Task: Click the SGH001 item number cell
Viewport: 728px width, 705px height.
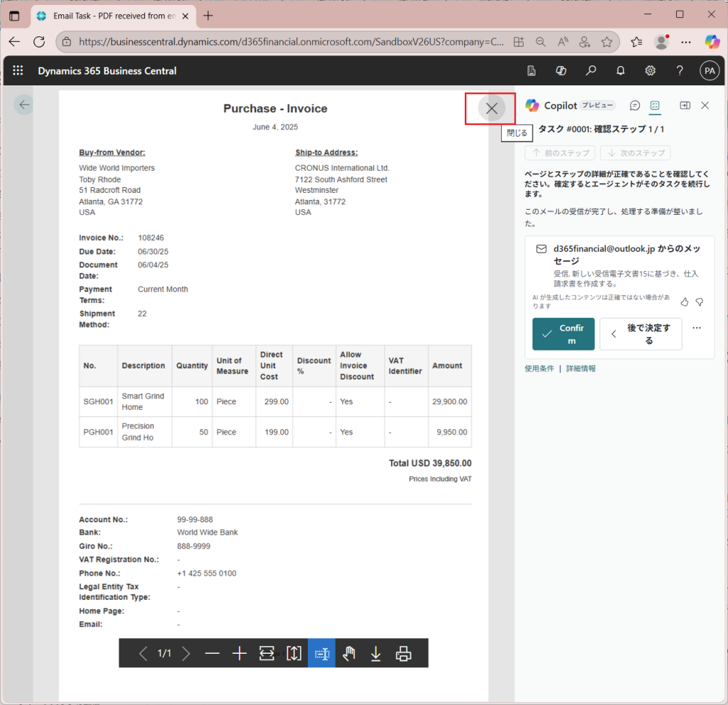Action: (x=98, y=401)
